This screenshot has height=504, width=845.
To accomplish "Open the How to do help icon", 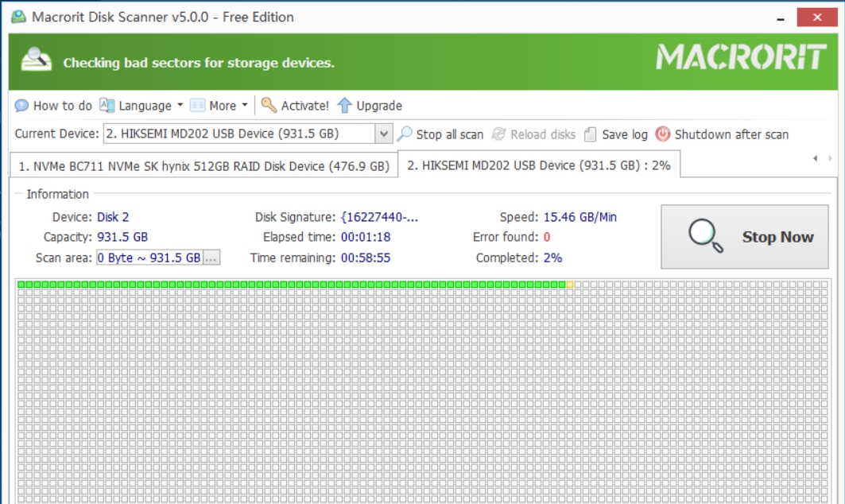I will 21,105.
